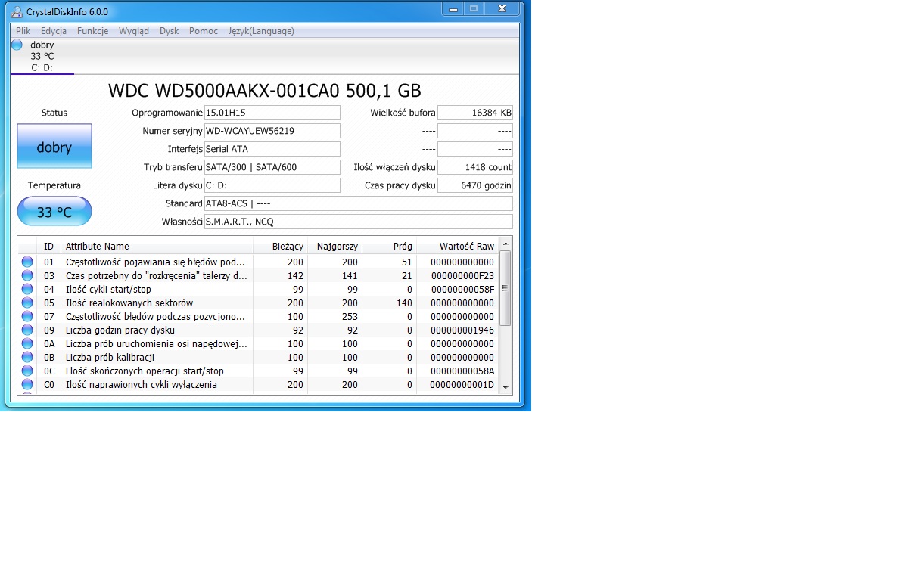924x574 pixels.
Task: Click status orb for attribute 07
Action: pyautogui.click(x=27, y=316)
